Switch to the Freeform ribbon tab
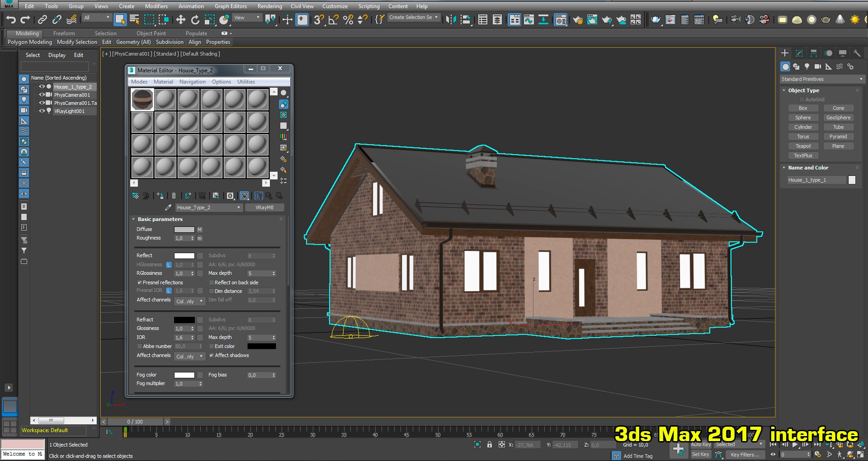This screenshot has width=868, height=461. 64,33
